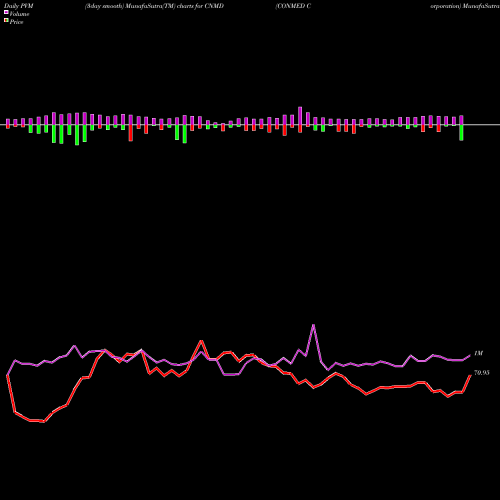Click the peak of the magenta volume line

[x=313, y=325]
